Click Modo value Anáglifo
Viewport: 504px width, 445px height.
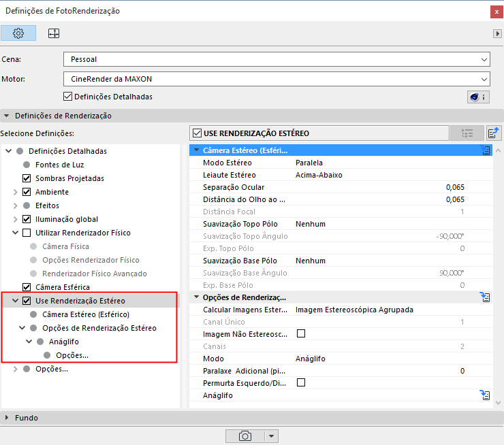click(310, 359)
